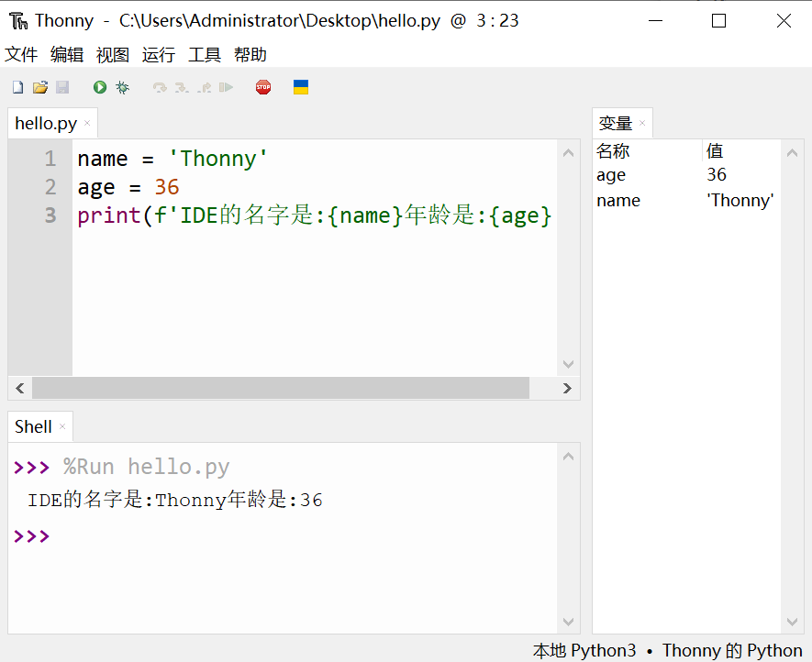812x662 pixels.
Task: Click the editor horizontal scrollbar thumb
Action: coord(281,388)
